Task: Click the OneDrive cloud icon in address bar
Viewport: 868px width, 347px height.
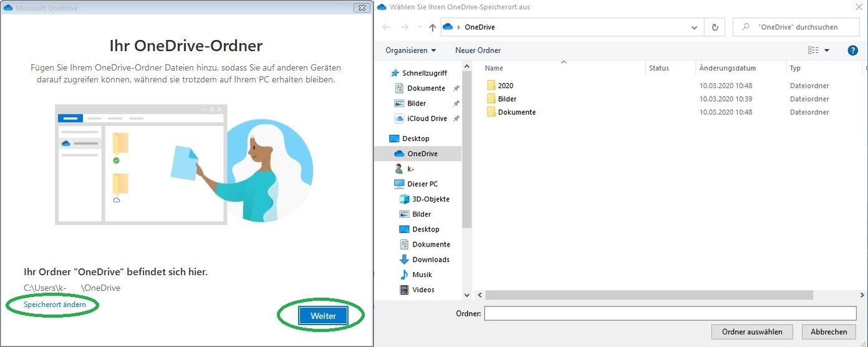Action: tap(447, 27)
